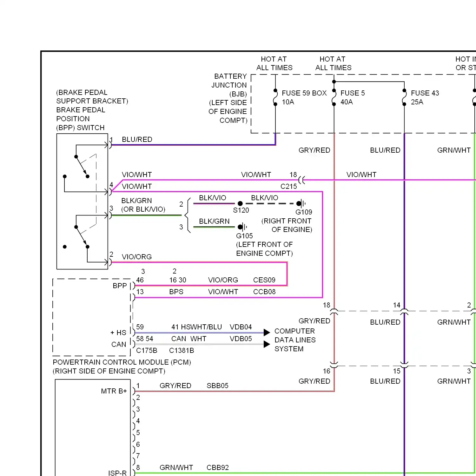
Task: Click the (RIGHT FRONT OF ENGINE) note
Action: tap(287, 225)
